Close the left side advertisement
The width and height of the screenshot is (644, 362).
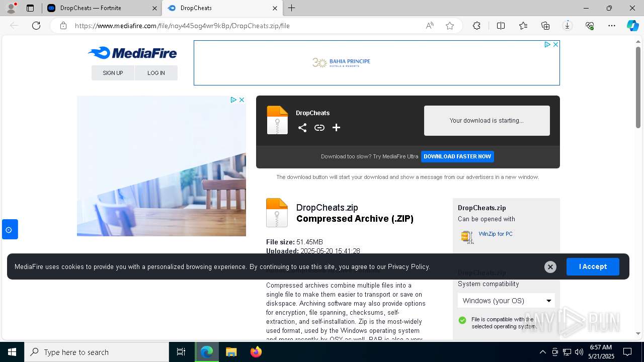(242, 100)
